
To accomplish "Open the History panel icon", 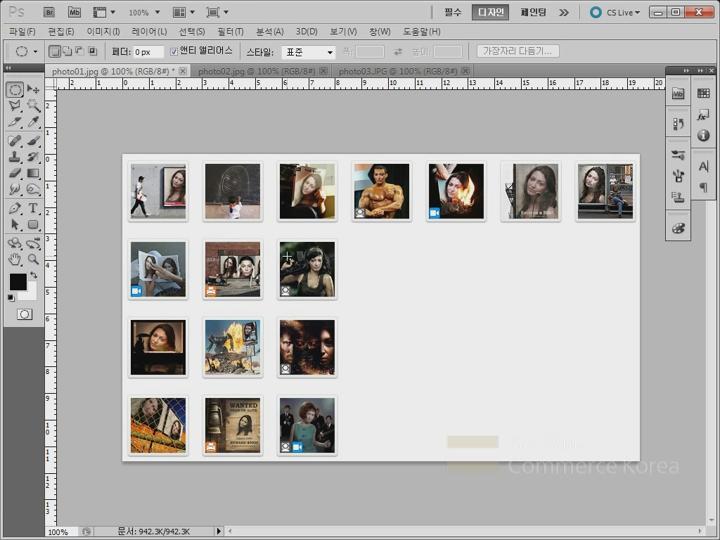I will [678, 124].
